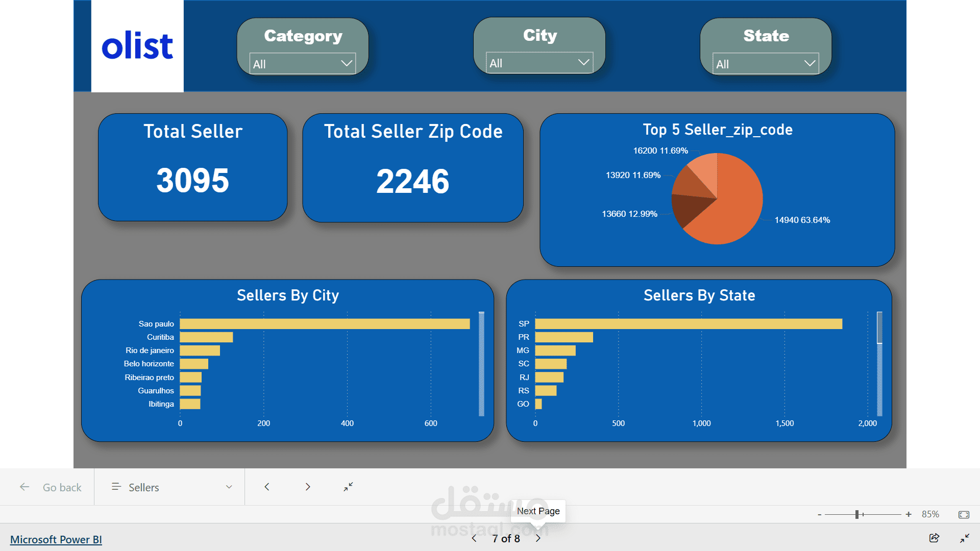Collapse view icon at bottom right corner
The height and width of the screenshot is (551, 980).
coord(964,538)
